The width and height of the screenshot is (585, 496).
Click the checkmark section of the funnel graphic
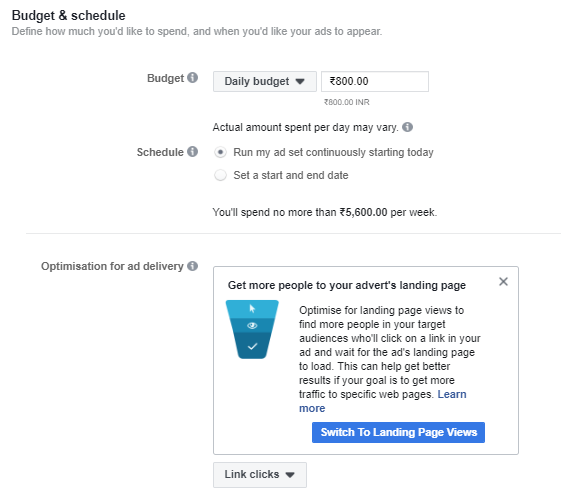[x=252, y=346]
